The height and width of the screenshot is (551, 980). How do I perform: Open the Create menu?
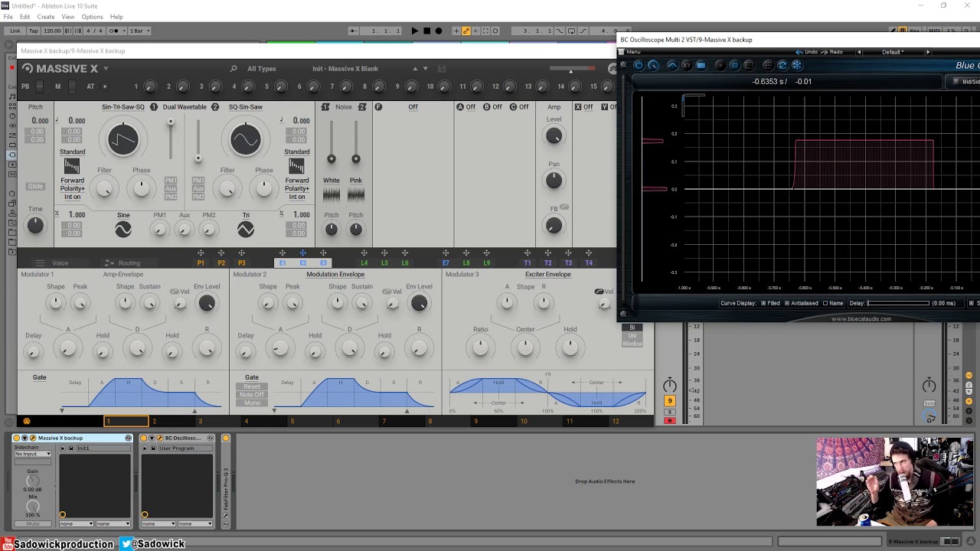tap(46, 17)
